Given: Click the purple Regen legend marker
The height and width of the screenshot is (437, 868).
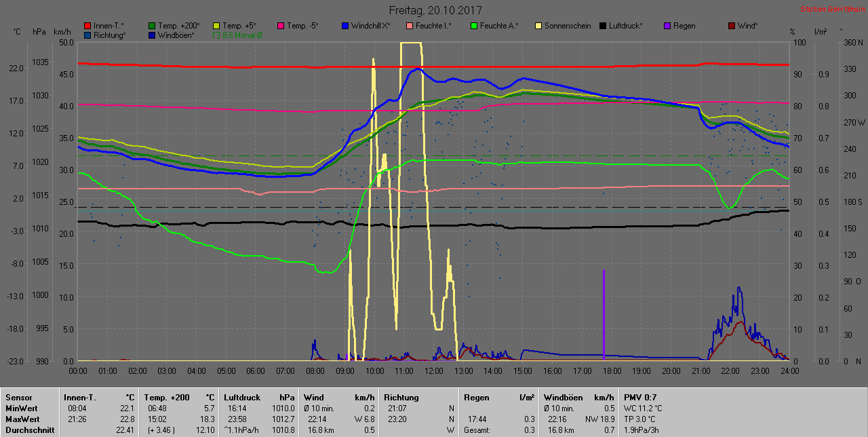Looking at the screenshot, I should point(667,26).
